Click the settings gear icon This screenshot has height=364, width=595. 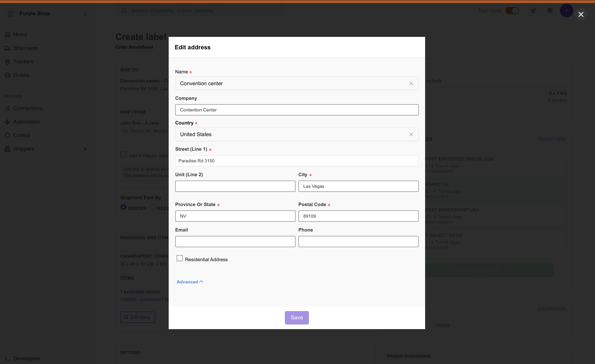[550, 11]
